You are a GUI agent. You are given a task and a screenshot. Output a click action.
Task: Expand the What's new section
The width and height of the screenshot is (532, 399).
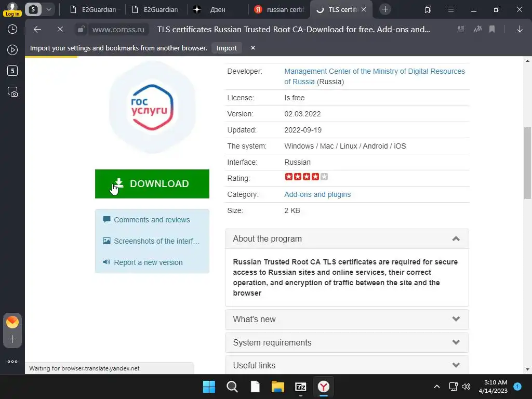click(347, 320)
